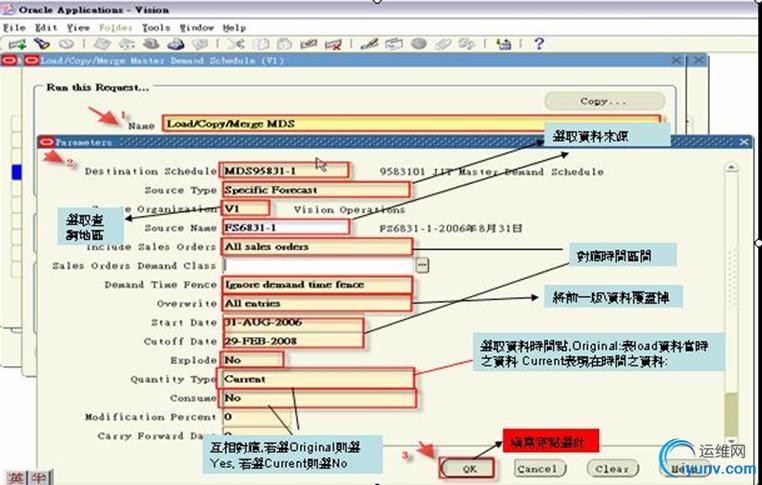Click the Modification Percent field
Viewport: 762px width, 485px height.
[257, 416]
